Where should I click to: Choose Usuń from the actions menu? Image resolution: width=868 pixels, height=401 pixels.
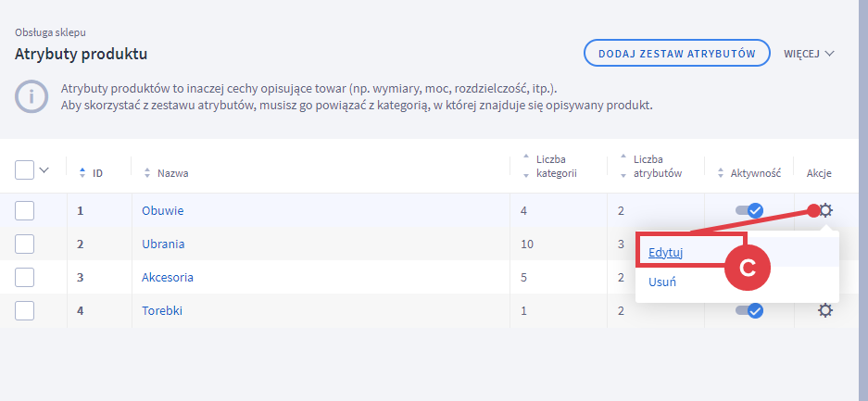pyautogui.click(x=662, y=282)
